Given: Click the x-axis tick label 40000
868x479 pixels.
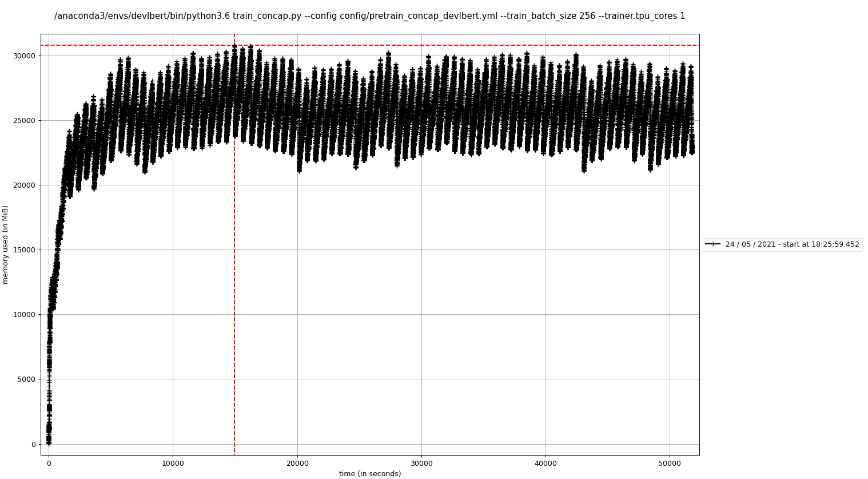Looking at the screenshot, I should pyautogui.click(x=546, y=462).
